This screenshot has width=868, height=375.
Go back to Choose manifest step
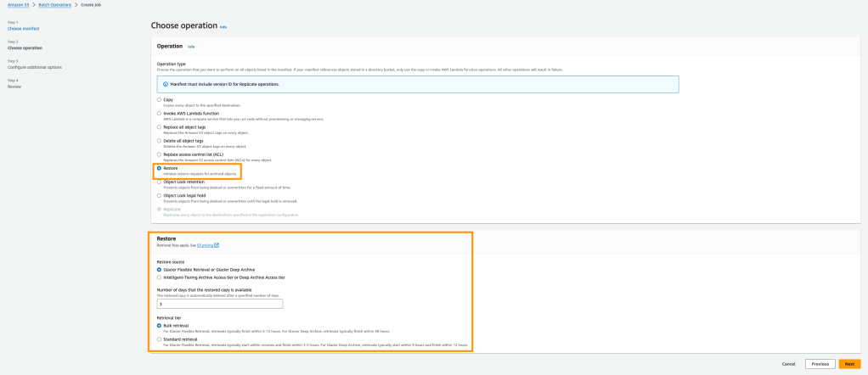(x=24, y=28)
